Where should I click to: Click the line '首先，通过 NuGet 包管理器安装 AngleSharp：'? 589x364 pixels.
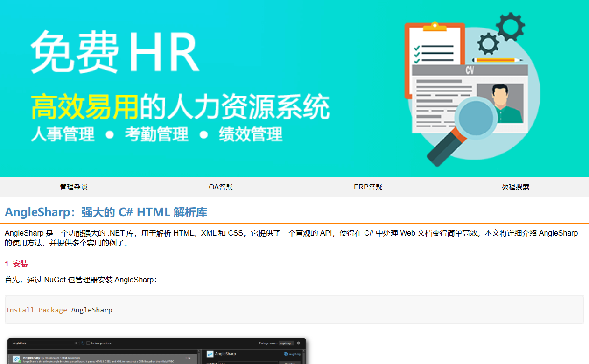[x=81, y=280]
